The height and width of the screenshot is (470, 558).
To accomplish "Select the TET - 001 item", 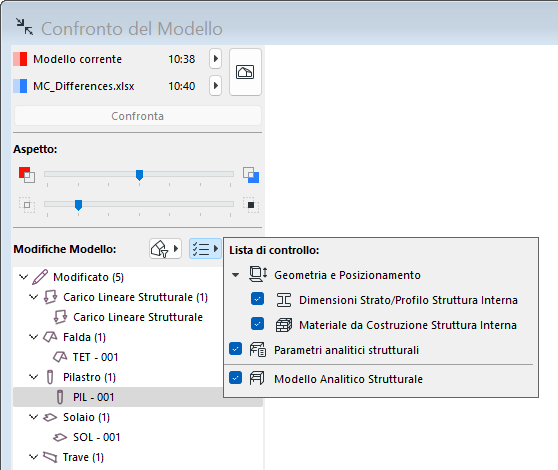I will point(95,357).
